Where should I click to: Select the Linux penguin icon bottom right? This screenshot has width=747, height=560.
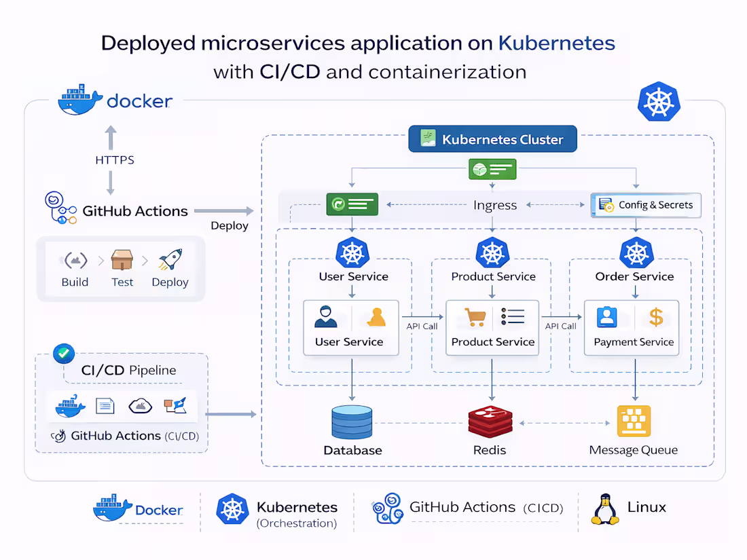pos(603,507)
